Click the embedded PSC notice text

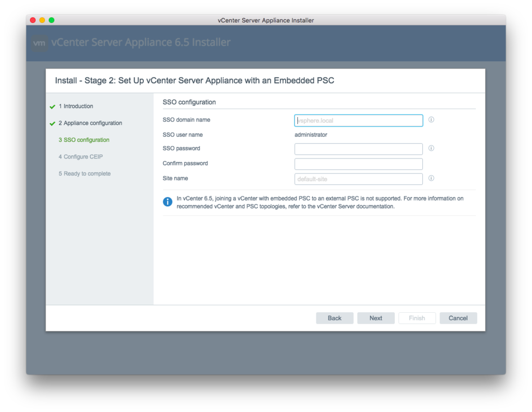(320, 202)
